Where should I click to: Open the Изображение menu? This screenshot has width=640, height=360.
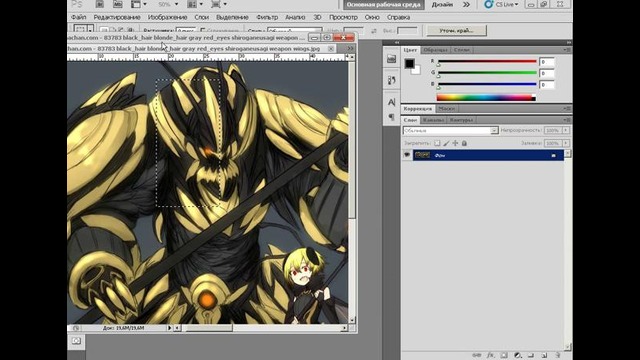tap(167, 17)
